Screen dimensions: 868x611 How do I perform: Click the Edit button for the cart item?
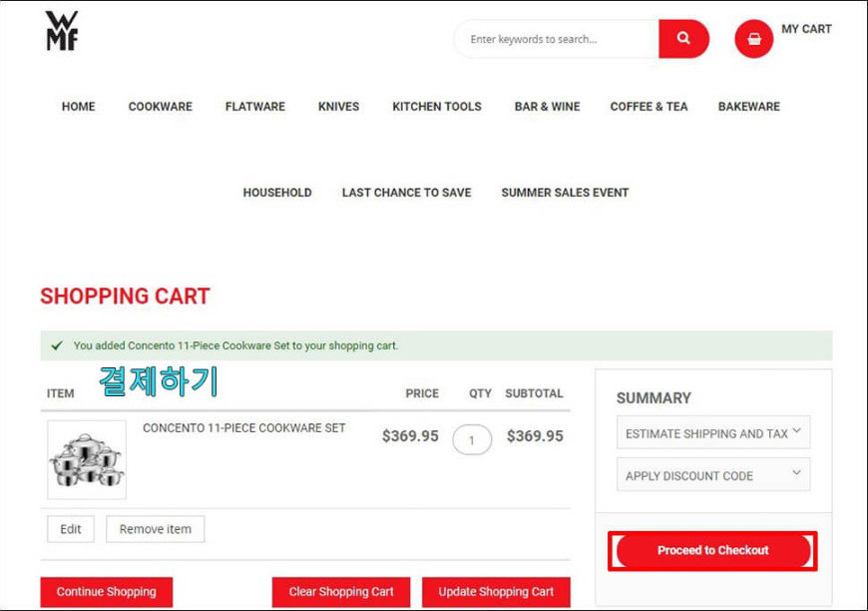tap(70, 529)
